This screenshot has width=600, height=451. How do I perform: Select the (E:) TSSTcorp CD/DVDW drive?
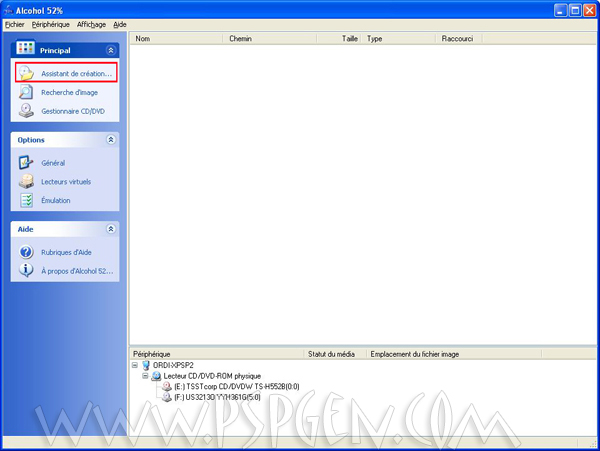tap(236, 386)
